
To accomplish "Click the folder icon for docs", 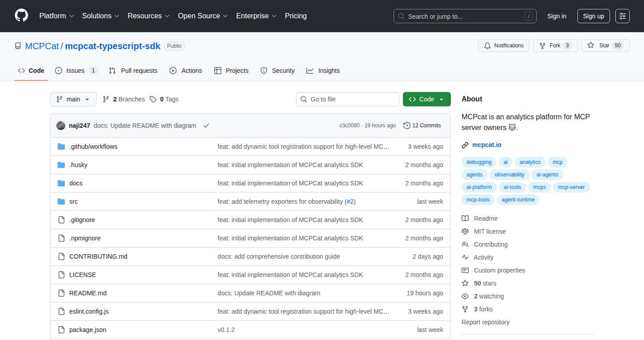I will [x=61, y=183].
